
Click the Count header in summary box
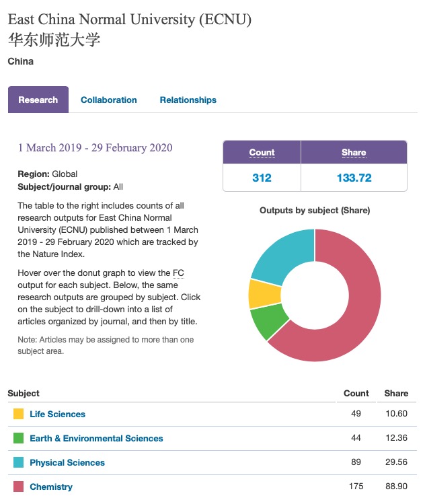coord(262,152)
